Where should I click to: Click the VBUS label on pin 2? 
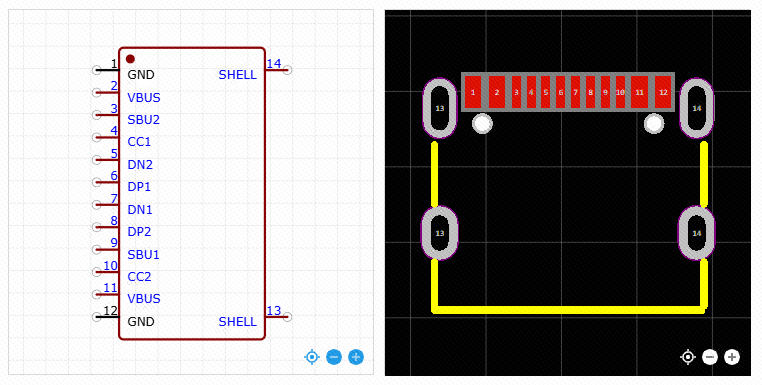click(144, 97)
